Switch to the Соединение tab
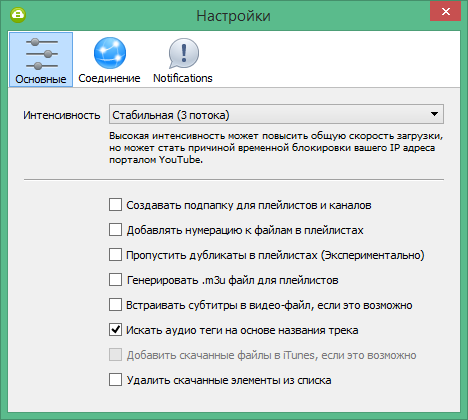 109,60
